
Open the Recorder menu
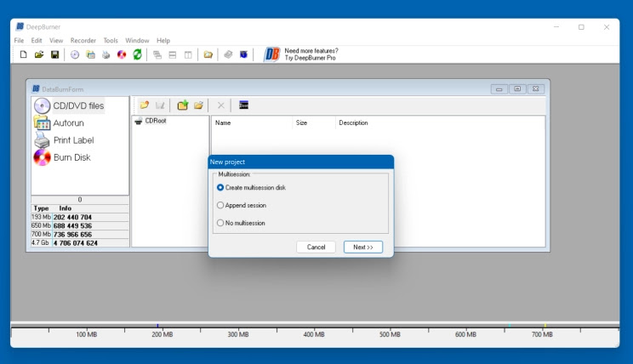point(83,40)
